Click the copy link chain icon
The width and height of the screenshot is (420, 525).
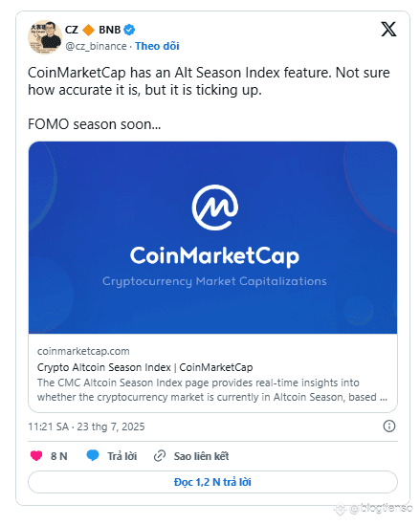click(160, 456)
